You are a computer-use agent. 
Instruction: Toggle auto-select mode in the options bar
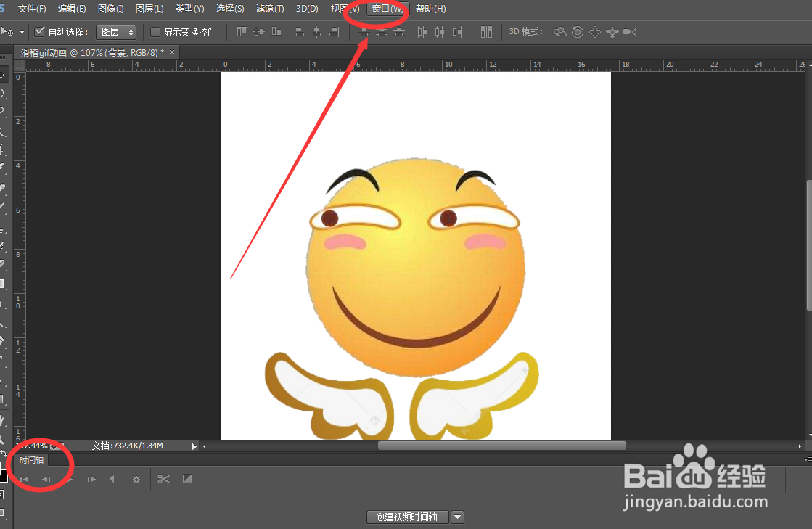point(39,31)
